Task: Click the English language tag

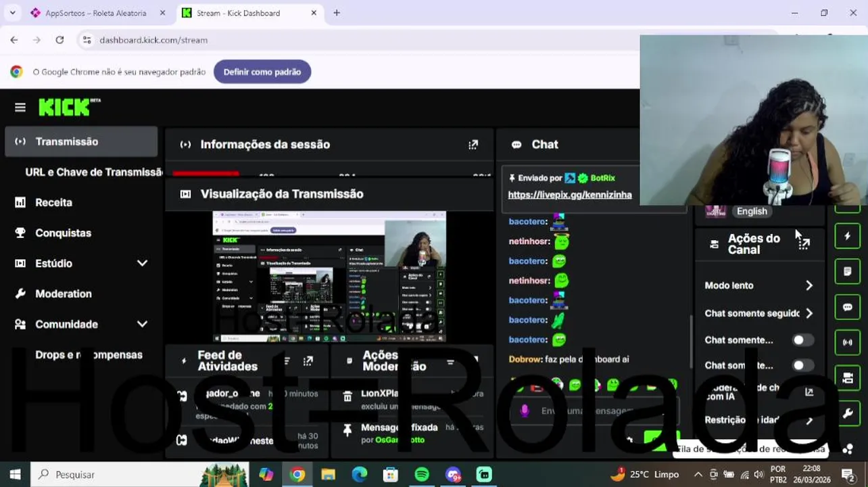Action: [x=752, y=211]
